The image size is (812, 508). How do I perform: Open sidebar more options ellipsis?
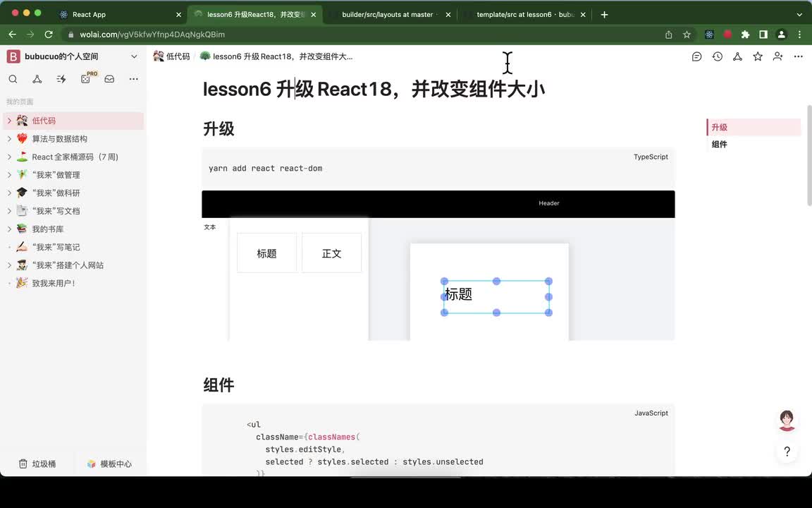[134, 79]
